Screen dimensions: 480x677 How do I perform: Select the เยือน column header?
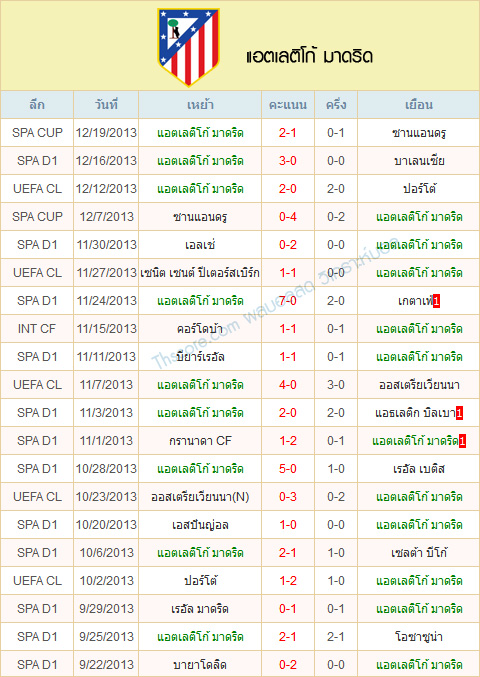(x=419, y=105)
